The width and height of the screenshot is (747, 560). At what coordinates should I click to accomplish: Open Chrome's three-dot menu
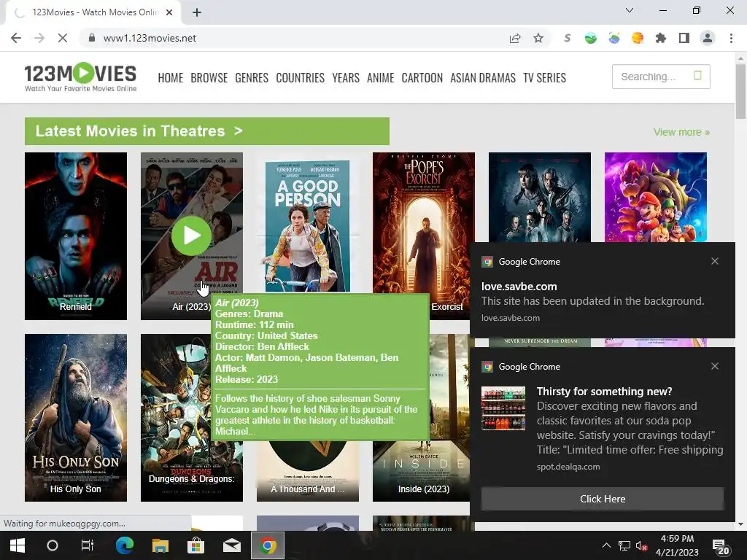pyautogui.click(x=731, y=38)
